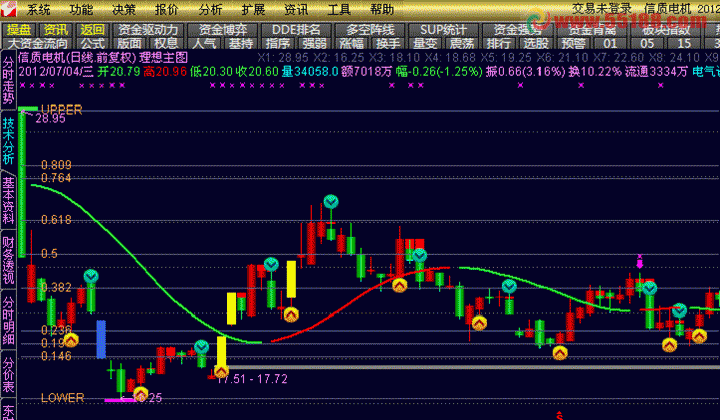This screenshot has height=420, width=720.
Task: Click gold buy marker at the LOWER line
Action: (141, 394)
